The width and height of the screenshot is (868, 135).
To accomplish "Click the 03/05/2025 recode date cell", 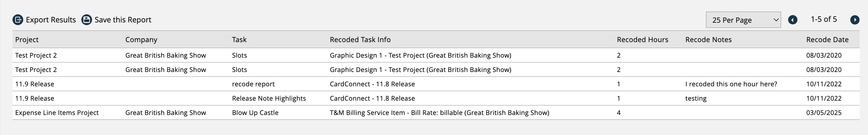I will [824, 113].
